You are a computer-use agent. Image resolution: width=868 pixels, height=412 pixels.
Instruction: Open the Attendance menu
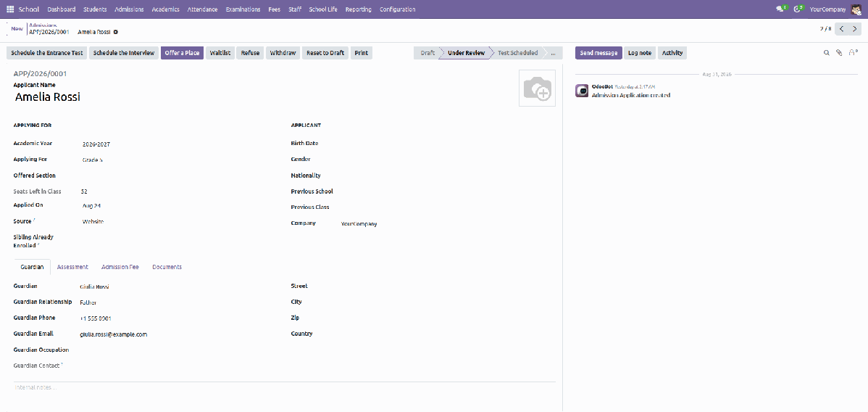point(202,9)
